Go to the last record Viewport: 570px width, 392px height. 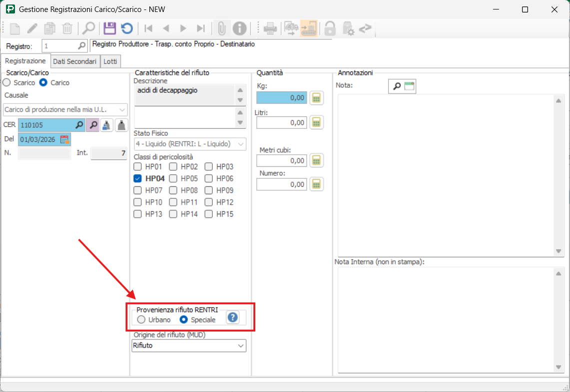(201, 28)
